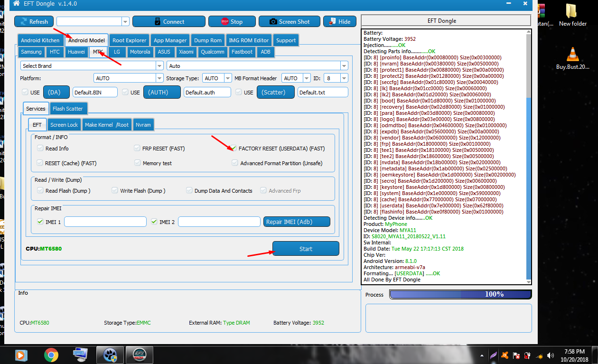Enable the Read Info checkbox
Viewport: 598px width, 364px height.
[40, 148]
